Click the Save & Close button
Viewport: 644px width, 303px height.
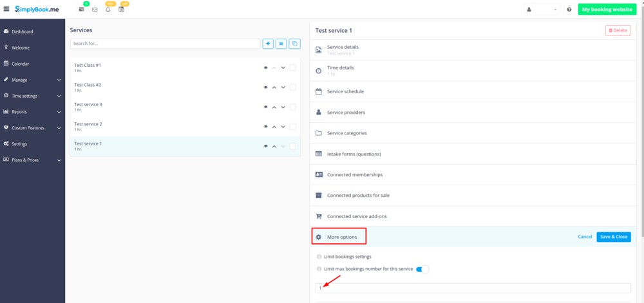(613, 237)
